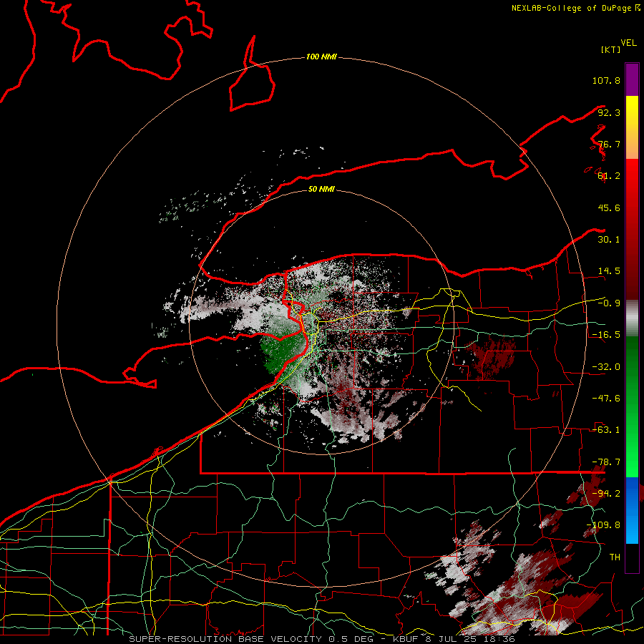Select the 30.1 velocity scale value
644x644 pixels.
(x=609, y=240)
